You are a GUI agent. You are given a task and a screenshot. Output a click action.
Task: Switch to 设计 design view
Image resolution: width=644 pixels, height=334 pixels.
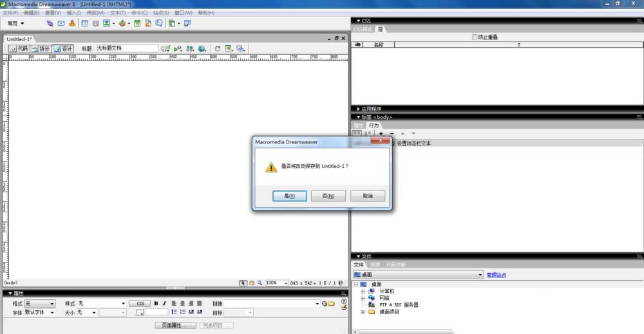(x=63, y=48)
